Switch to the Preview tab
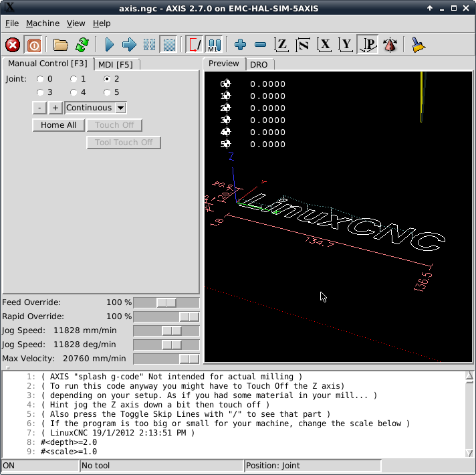Image resolution: width=476 pixels, height=475 pixels. pos(224,64)
